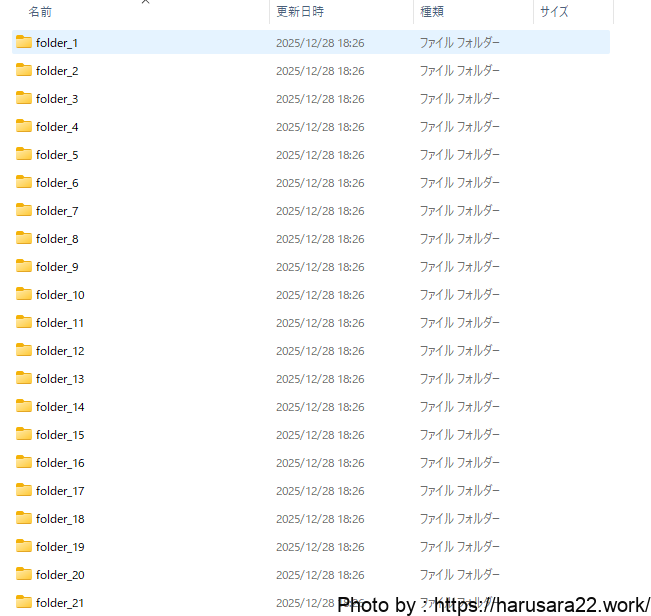Screen dimensions: 651x616
Task: Select the folder_8 folder icon
Action: (x=24, y=238)
